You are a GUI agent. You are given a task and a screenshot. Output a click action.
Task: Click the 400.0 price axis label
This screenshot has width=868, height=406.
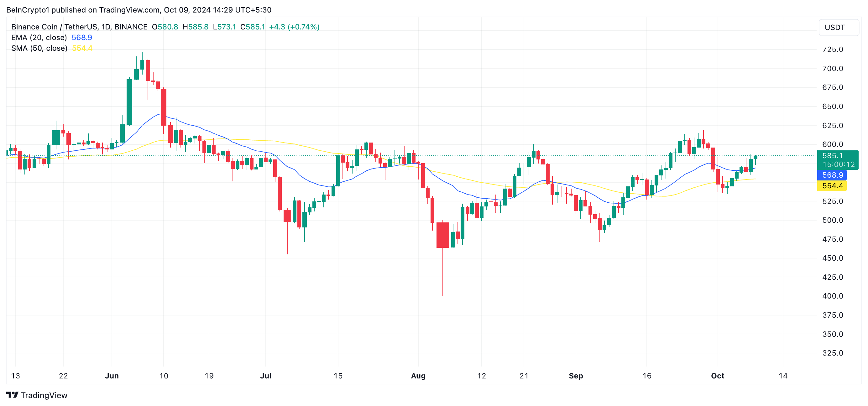pyautogui.click(x=832, y=296)
